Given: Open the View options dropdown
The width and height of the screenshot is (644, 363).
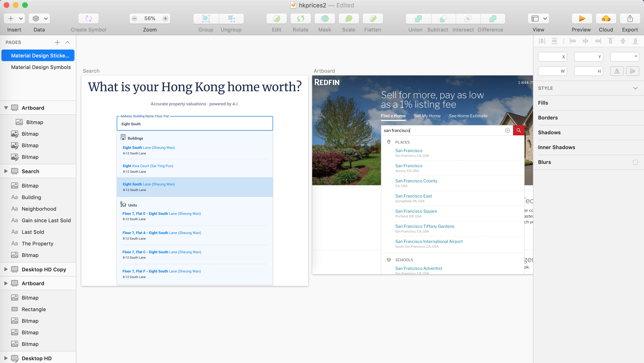Looking at the screenshot, I should pyautogui.click(x=545, y=19).
